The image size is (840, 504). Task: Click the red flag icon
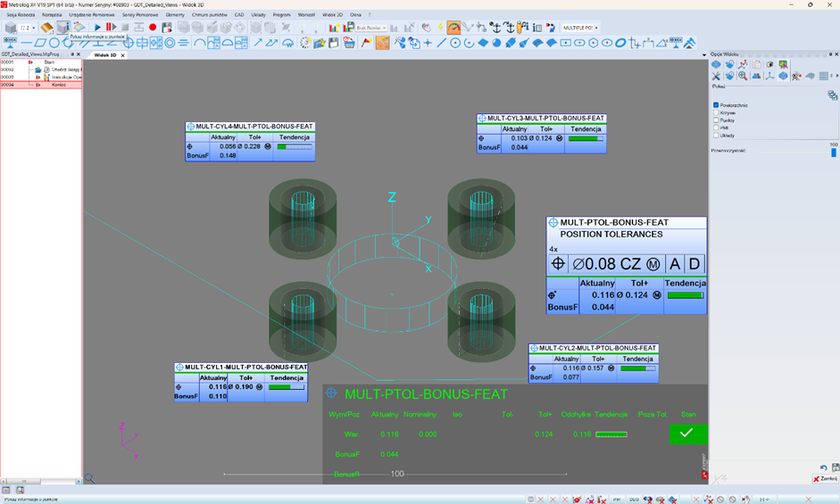tap(366, 43)
